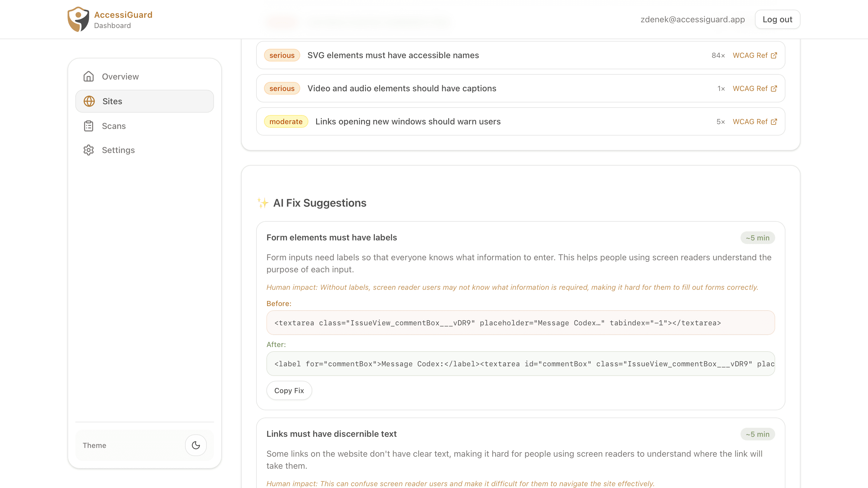Select the Scans clipboard icon
This screenshot has width=868, height=488.
coord(89,126)
